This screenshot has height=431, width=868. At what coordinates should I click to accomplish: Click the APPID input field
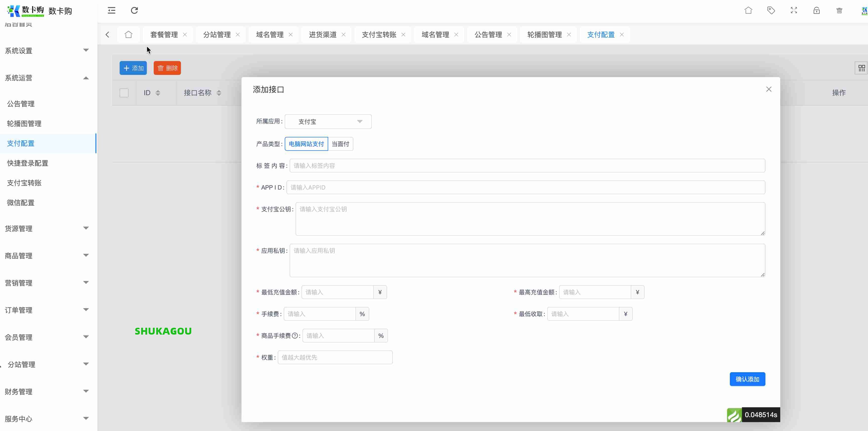(x=526, y=187)
